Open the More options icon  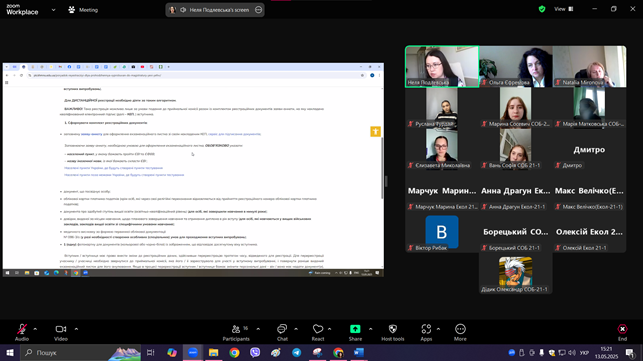(x=460, y=329)
